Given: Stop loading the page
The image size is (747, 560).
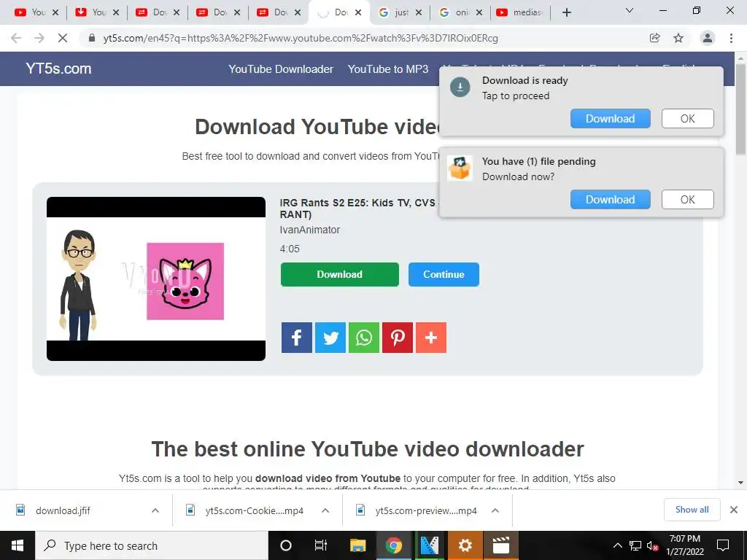Looking at the screenshot, I should pyautogui.click(x=63, y=38).
